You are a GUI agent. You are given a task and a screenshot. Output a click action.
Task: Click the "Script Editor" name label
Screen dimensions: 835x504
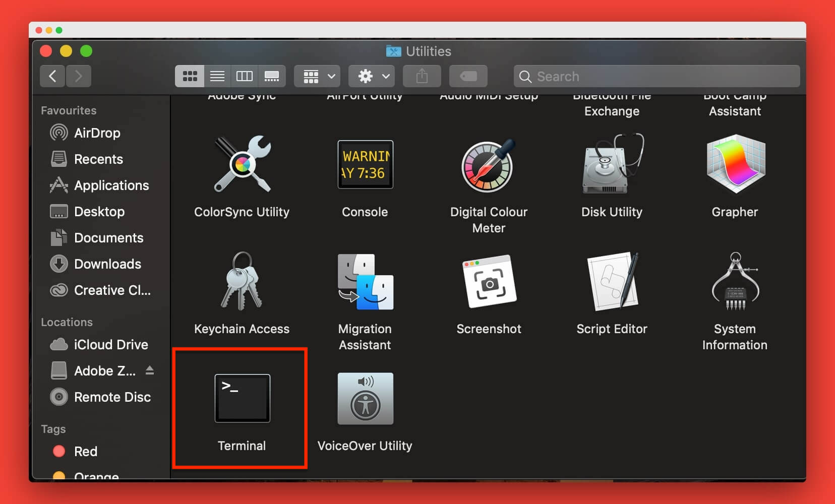coord(612,329)
